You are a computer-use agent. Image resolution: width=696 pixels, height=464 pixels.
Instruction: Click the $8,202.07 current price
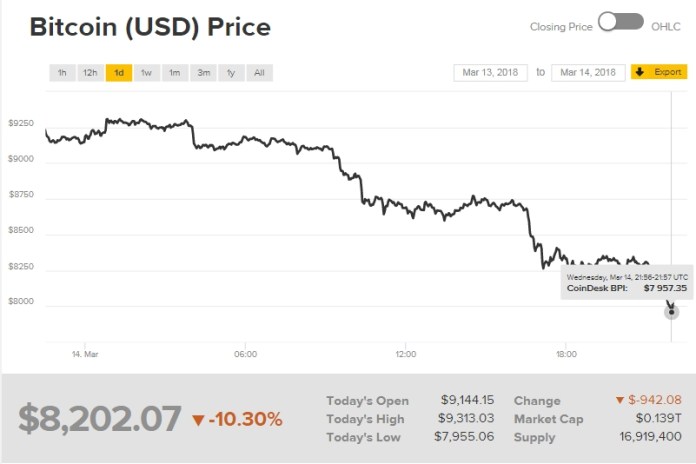pyautogui.click(x=100, y=418)
